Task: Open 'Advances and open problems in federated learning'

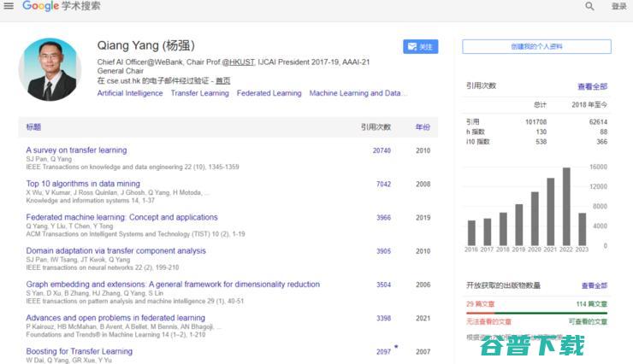Action: tap(115, 318)
